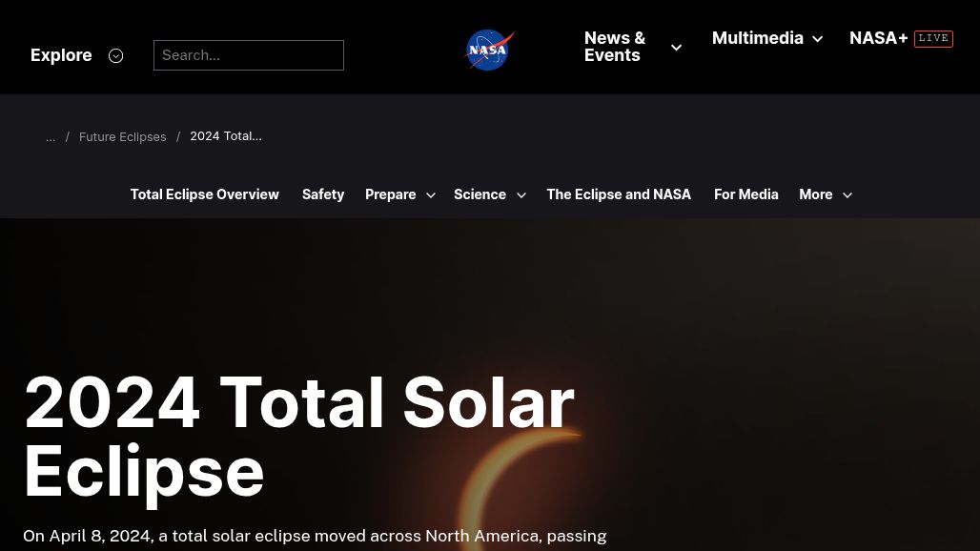Open the More dropdown menu
The image size is (980, 551).
pyautogui.click(x=816, y=194)
